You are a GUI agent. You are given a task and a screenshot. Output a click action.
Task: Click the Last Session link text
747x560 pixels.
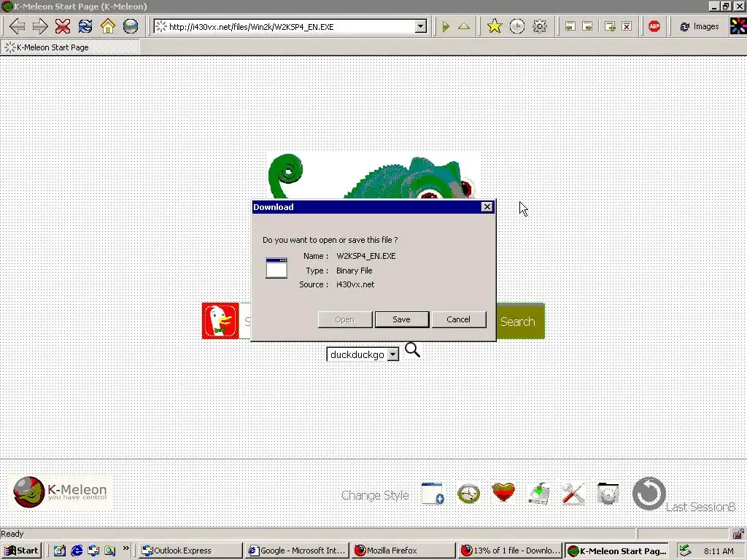(x=700, y=507)
